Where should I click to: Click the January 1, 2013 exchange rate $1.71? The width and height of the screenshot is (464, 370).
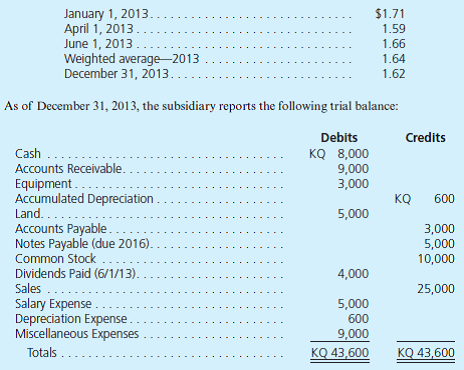390,14
